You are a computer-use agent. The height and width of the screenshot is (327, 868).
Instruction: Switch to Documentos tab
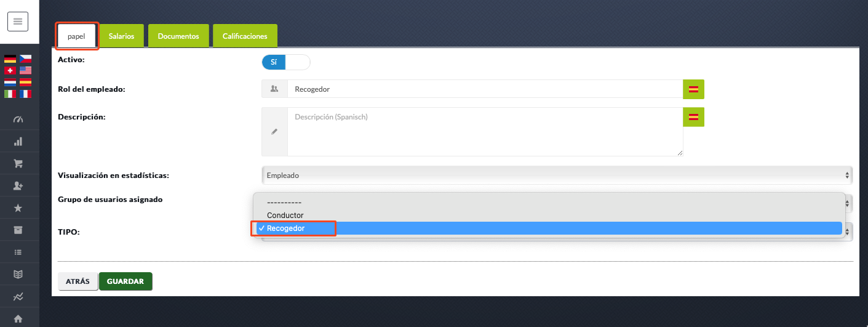click(x=178, y=36)
